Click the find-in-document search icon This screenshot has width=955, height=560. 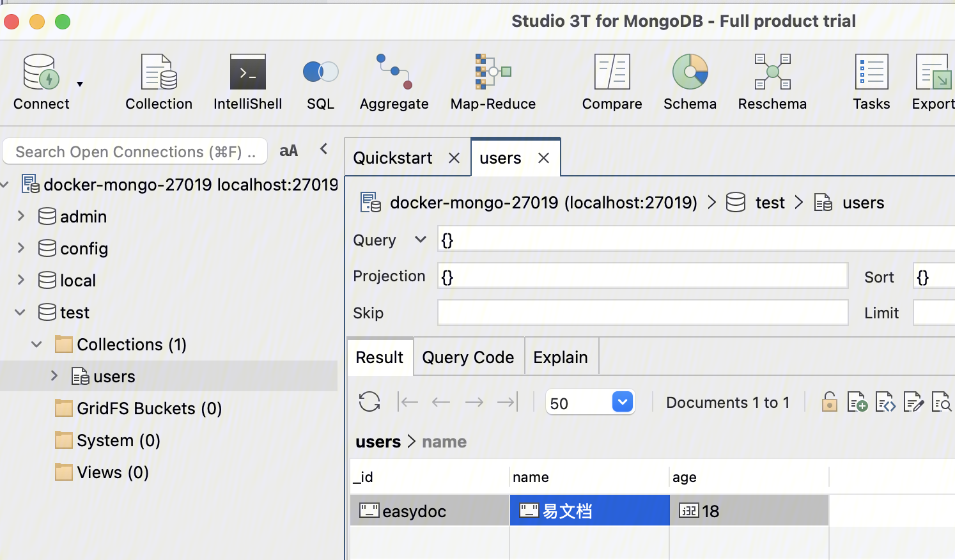[942, 402]
